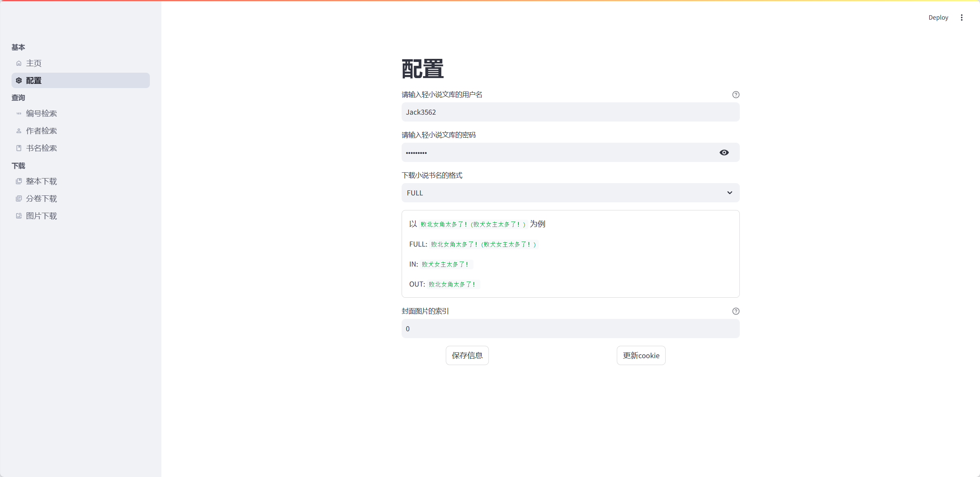
Task: Click the 分卷下载 sidebar icon
Action: click(x=19, y=198)
